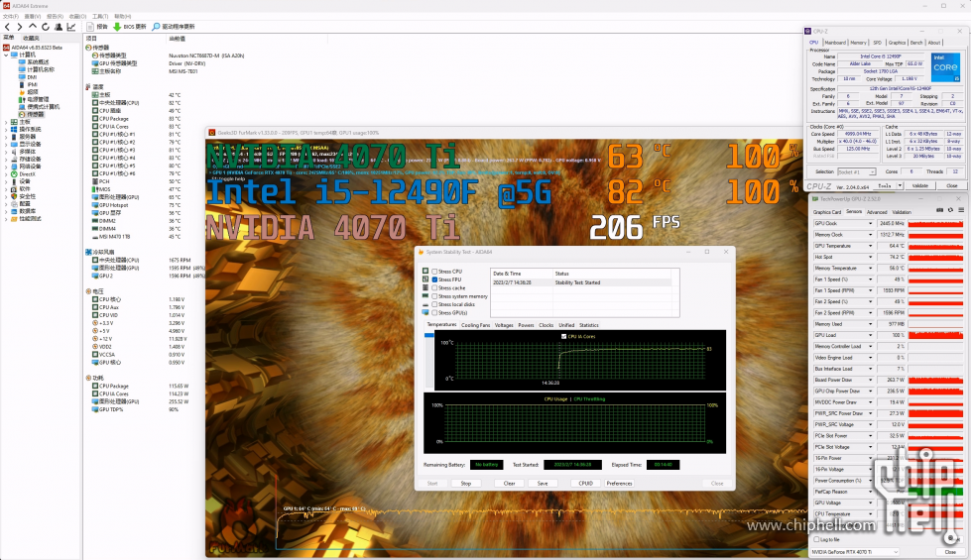Screen dimensions: 971x560
Task: Open Memory Clock sensor dropdown
Action: pyautogui.click(x=870, y=235)
